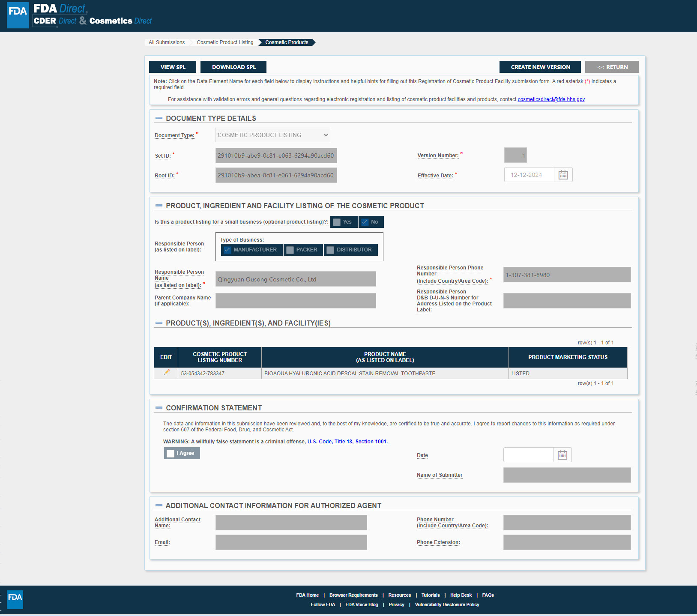Click the Create New Version button

540,67
